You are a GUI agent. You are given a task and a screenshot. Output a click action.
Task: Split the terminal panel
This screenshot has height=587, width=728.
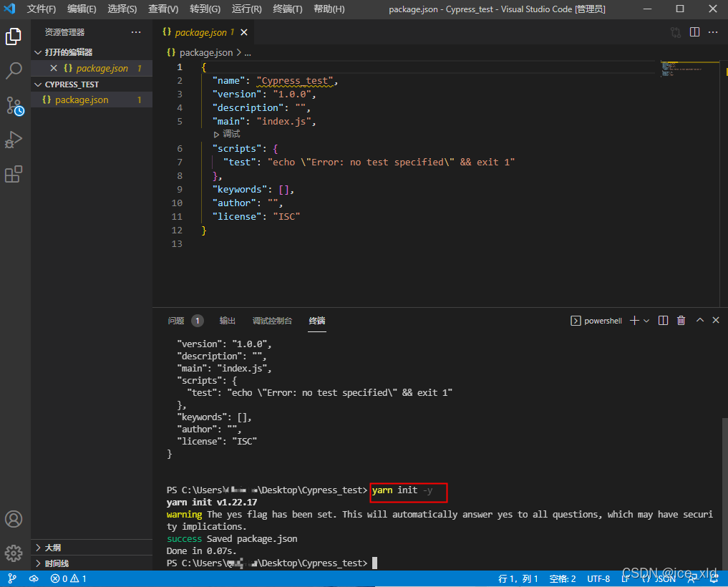(x=663, y=321)
